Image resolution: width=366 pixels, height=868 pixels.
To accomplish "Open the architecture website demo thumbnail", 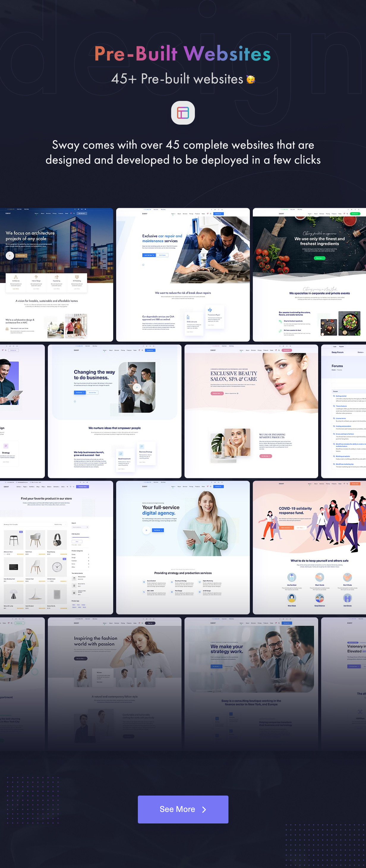I will (x=56, y=275).
